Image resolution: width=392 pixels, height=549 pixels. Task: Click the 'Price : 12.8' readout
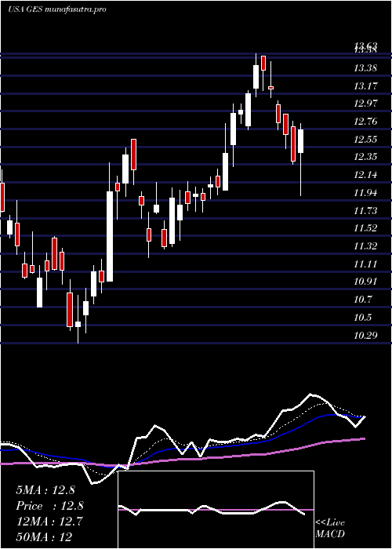coord(50,505)
